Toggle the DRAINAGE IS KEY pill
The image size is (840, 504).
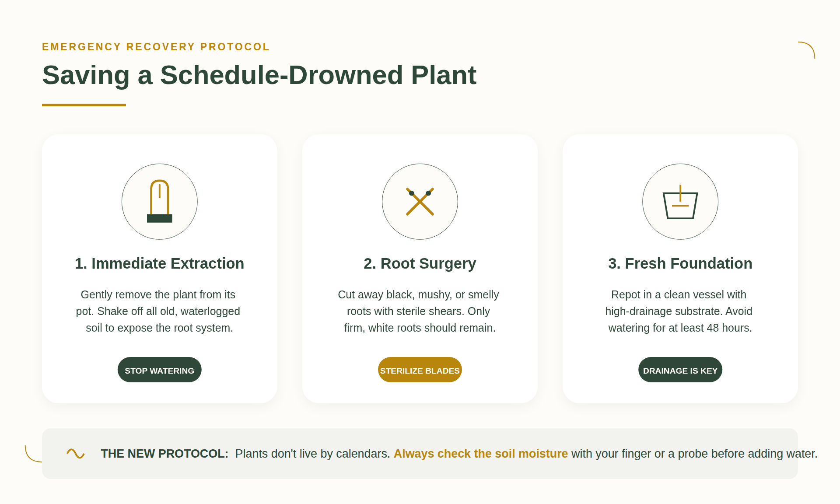click(680, 370)
